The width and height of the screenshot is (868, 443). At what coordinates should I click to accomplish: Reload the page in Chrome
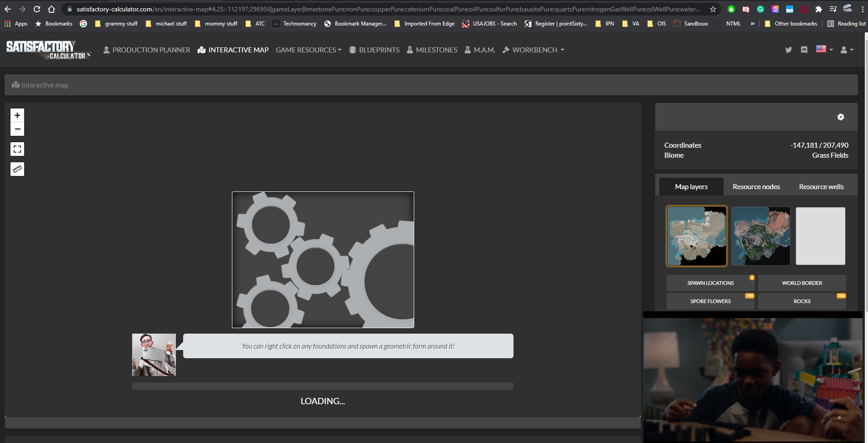[37, 9]
